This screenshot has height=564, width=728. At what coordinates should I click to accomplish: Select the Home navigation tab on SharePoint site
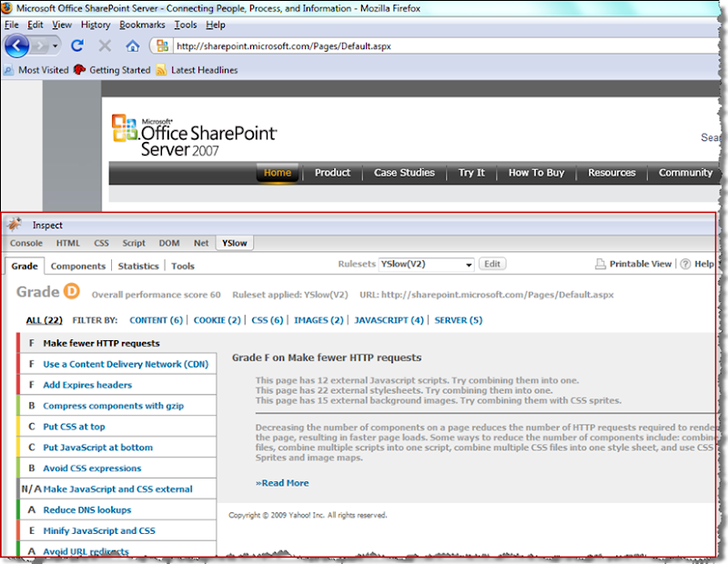[x=278, y=173]
